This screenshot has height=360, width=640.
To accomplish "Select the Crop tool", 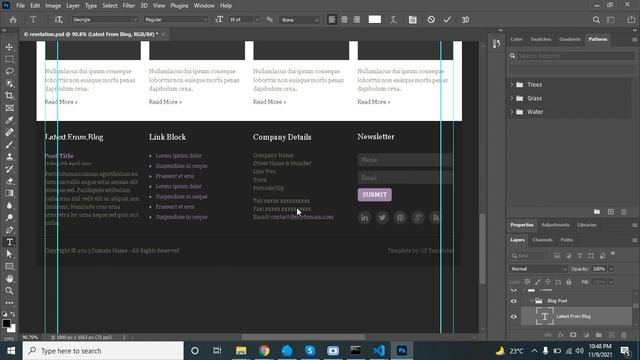I will tap(9, 96).
